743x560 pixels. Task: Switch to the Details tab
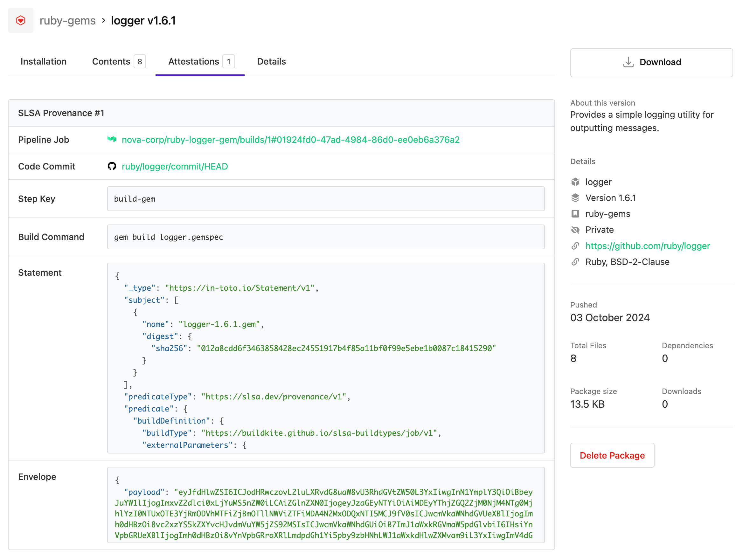pyautogui.click(x=271, y=61)
